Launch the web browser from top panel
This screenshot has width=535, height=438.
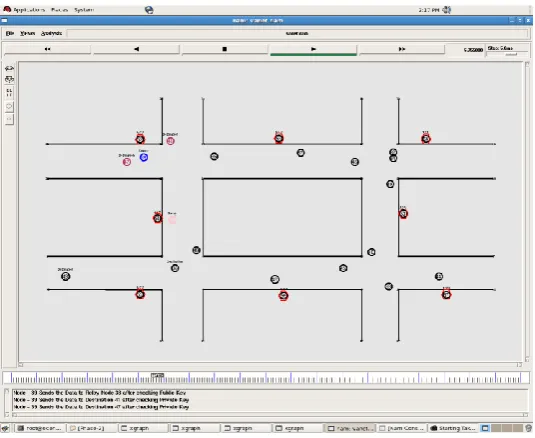click(149, 10)
